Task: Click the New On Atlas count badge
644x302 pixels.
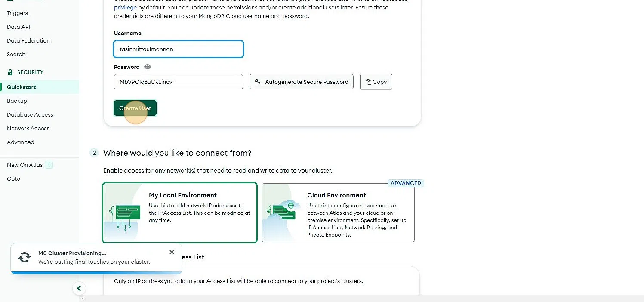Action: click(49, 165)
